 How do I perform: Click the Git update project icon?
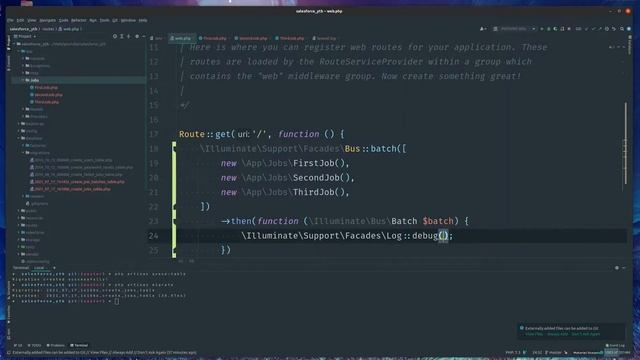[x=586, y=29]
